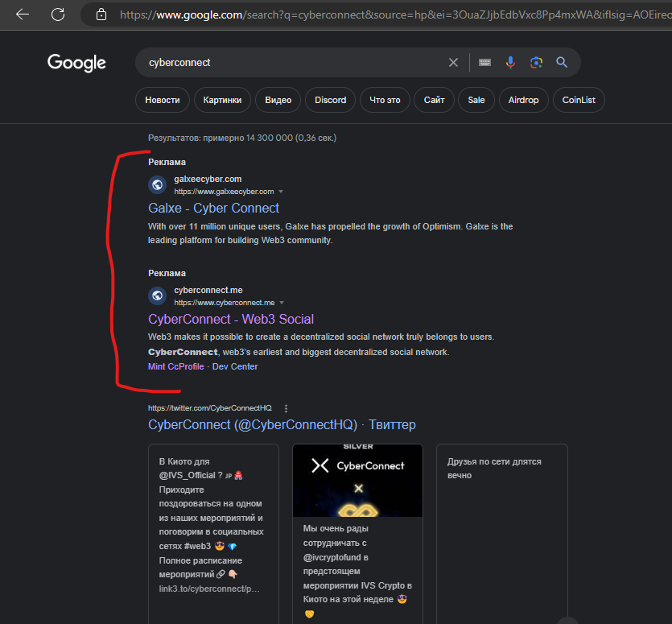Select the Airdrop filter chip
The height and width of the screenshot is (624, 672).
click(x=523, y=99)
